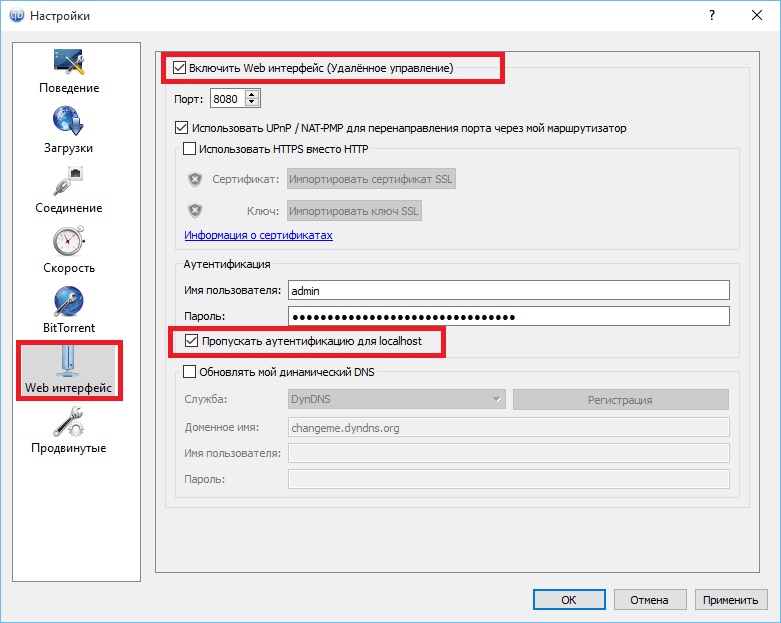Click the question mark help button
This screenshot has width=781, height=623.
711,15
